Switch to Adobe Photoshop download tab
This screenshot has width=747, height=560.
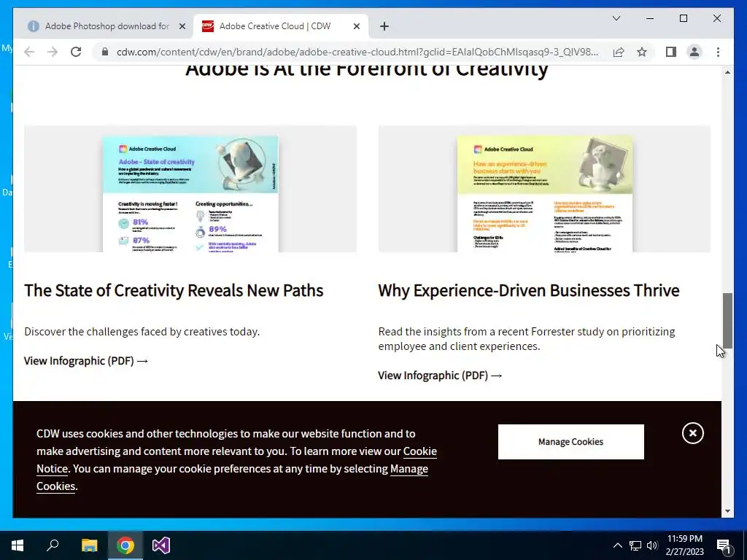pyautogui.click(x=107, y=26)
